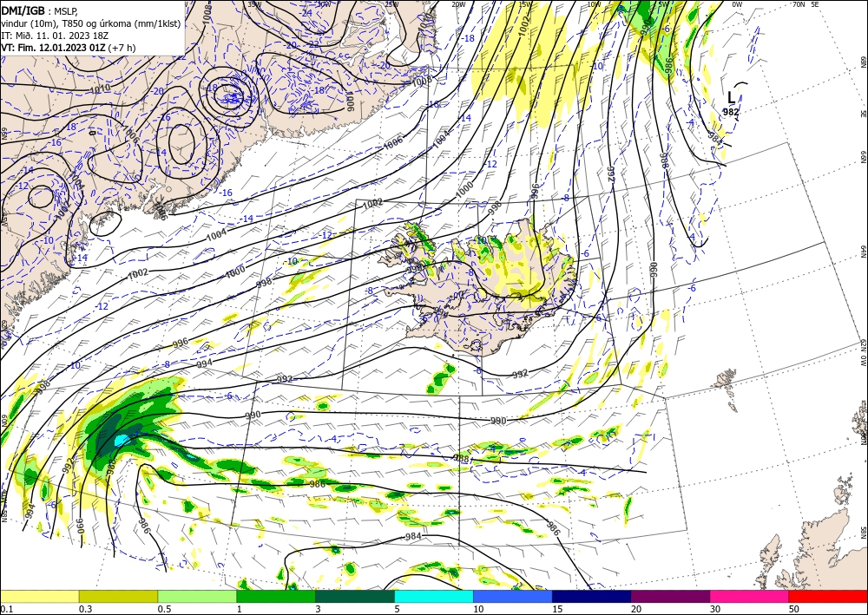Click the '70N 5E' corner label
This screenshot has height=615, width=868.
click(806, 3)
